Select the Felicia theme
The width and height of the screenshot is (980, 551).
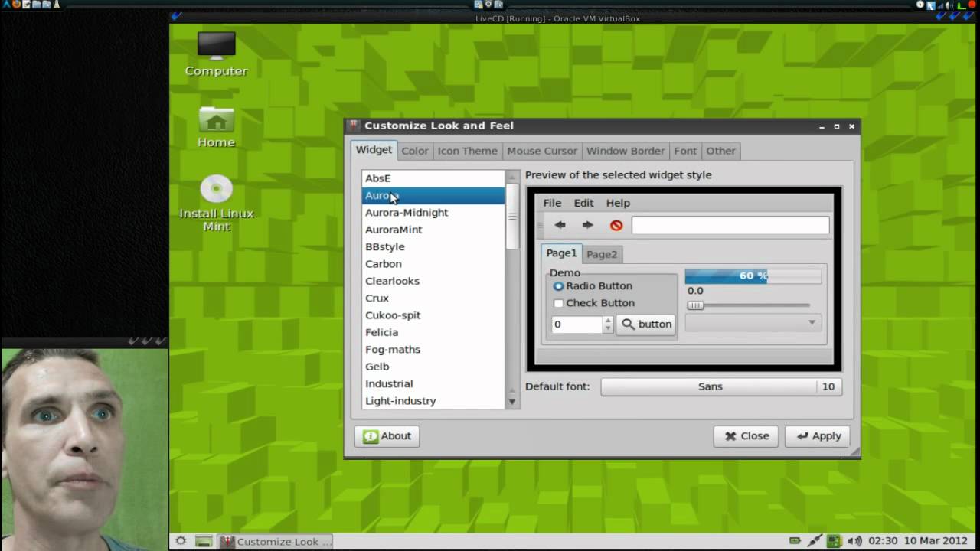pos(433,332)
